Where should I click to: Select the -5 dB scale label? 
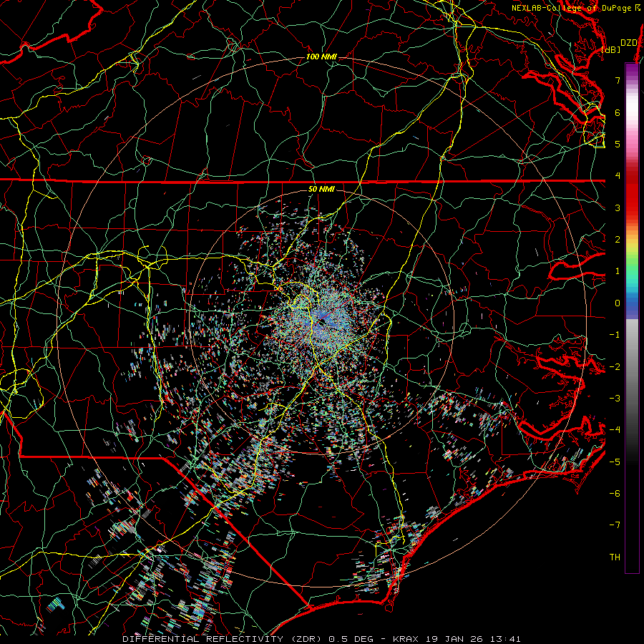point(615,462)
